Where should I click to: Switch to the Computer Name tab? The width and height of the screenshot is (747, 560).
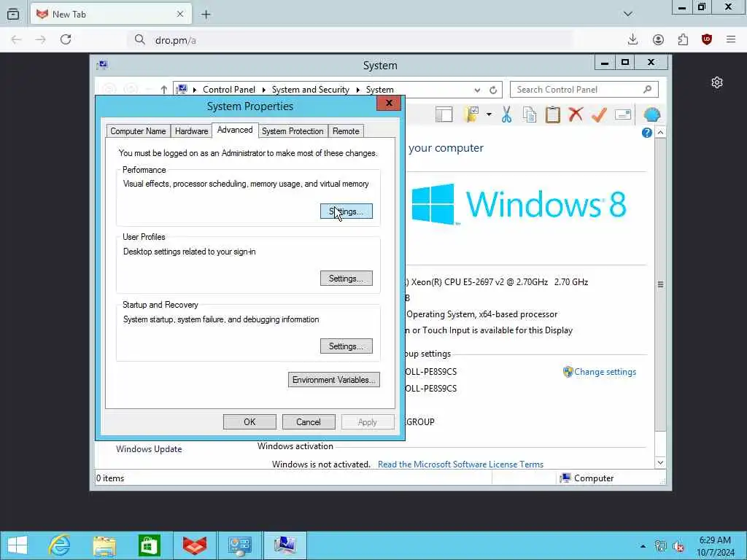pos(138,131)
